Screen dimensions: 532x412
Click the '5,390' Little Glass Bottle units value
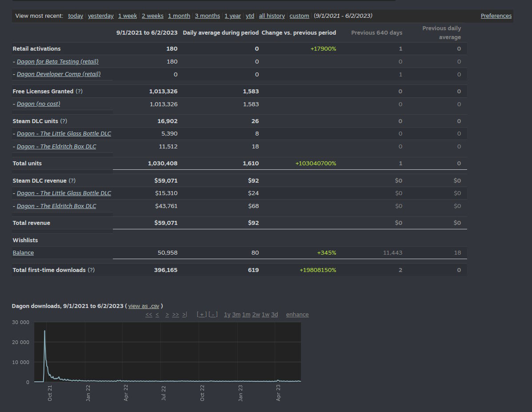(x=169, y=134)
